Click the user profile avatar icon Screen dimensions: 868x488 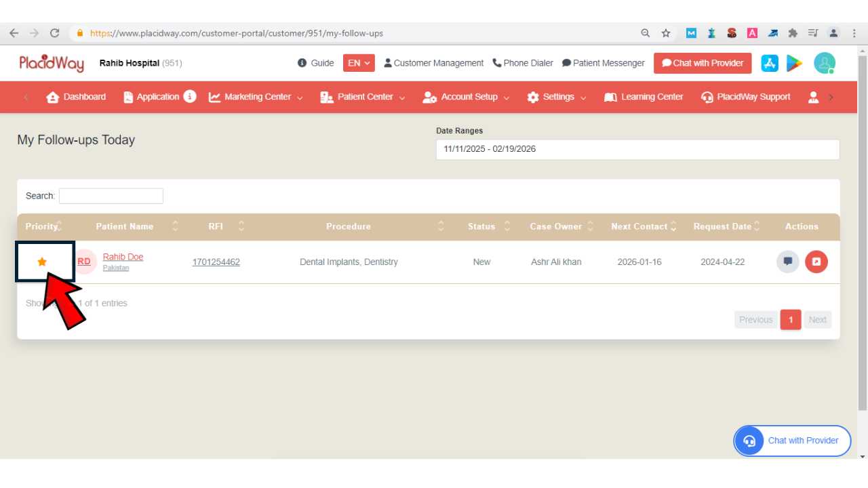point(824,63)
